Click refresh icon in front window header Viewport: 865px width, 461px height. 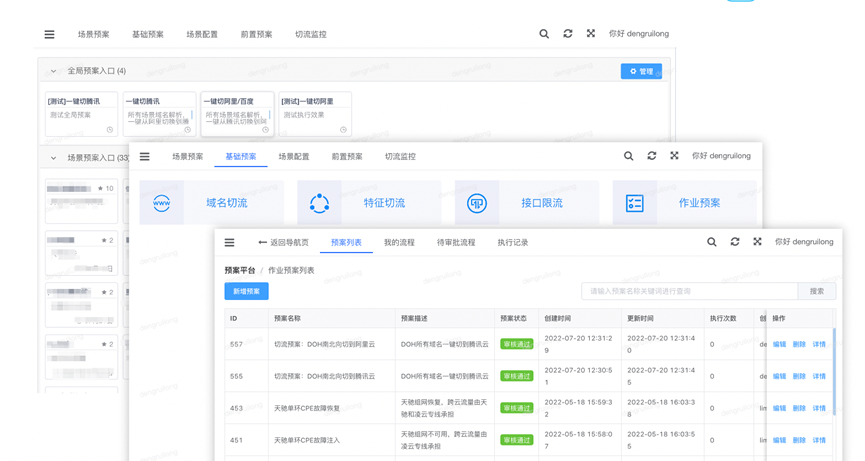(735, 242)
